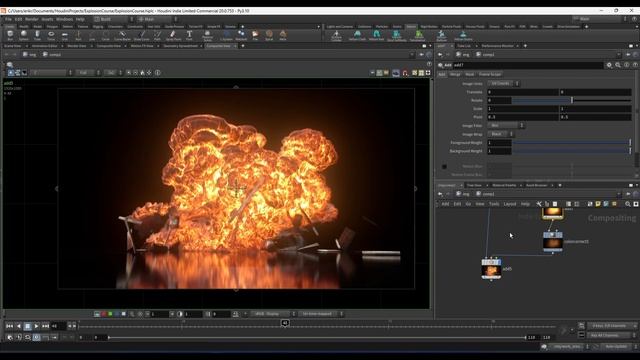Select the Sphere shelf tool

[24, 35]
